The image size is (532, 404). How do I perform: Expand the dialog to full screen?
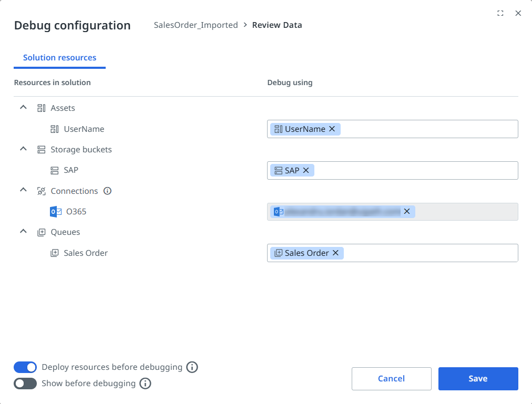(x=500, y=14)
